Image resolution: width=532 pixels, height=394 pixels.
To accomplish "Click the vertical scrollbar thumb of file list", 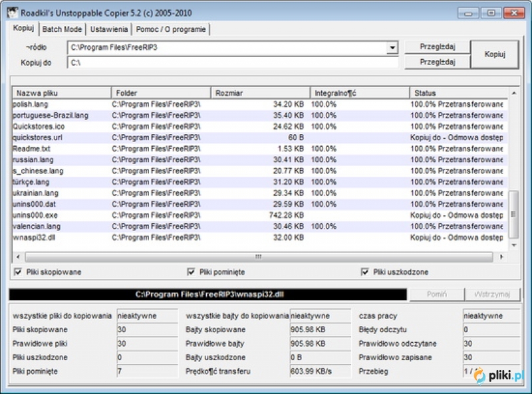I will (x=514, y=215).
